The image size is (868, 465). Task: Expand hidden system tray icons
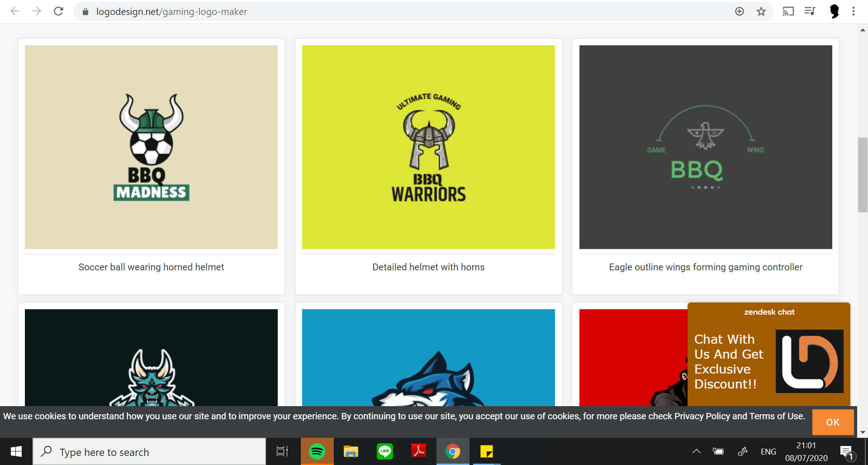coord(697,451)
